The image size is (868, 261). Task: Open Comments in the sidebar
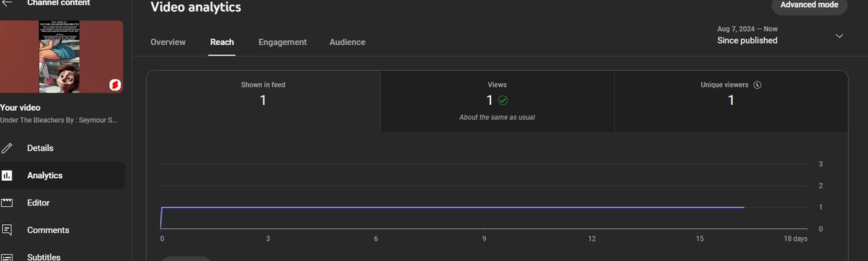coord(62,231)
